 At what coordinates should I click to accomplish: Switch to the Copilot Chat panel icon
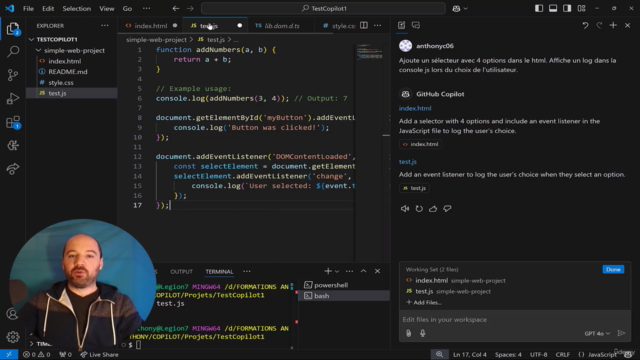pyautogui.click(x=416, y=25)
